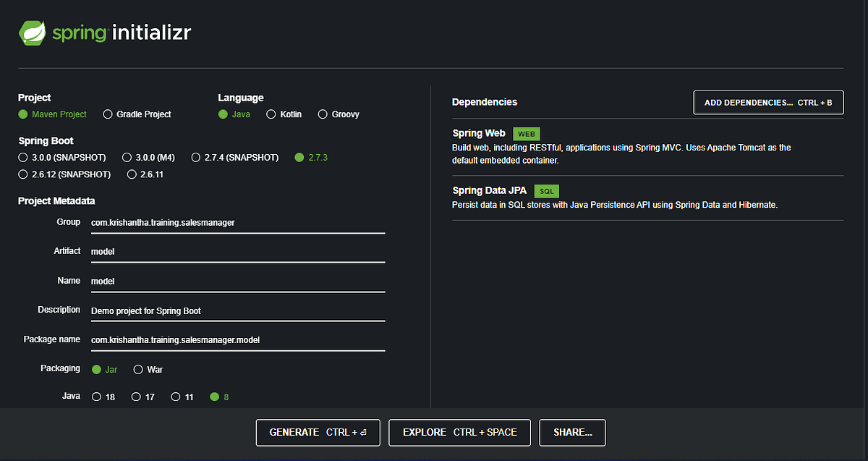Click the Spring Data JPA dependency
This screenshot has height=461, width=868.
(647, 198)
